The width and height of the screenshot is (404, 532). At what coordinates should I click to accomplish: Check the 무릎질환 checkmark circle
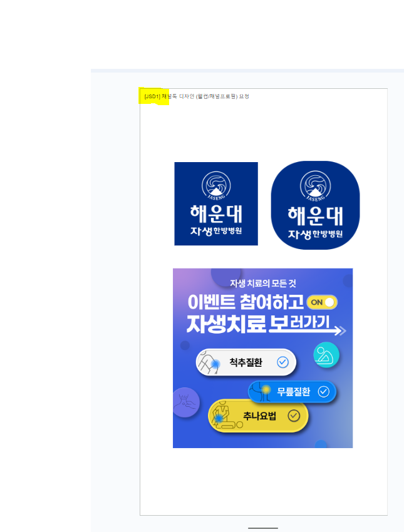[324, 392]
